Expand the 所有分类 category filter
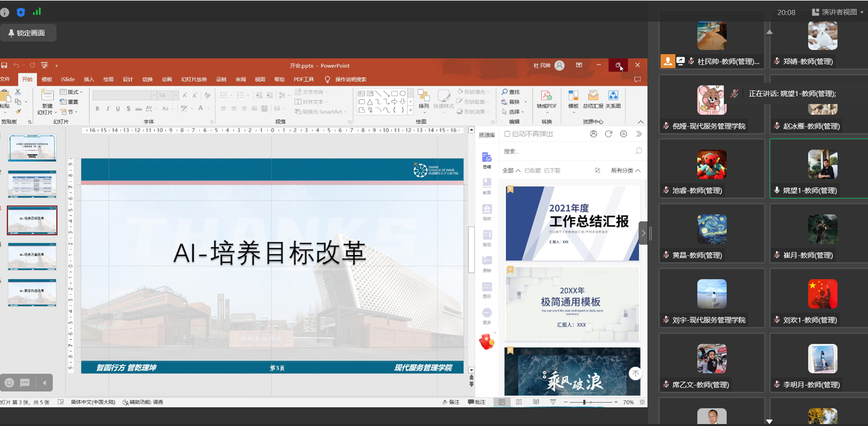Image resolution: width=868 pixels, height=426 pixels. click(x=626, y=170)
